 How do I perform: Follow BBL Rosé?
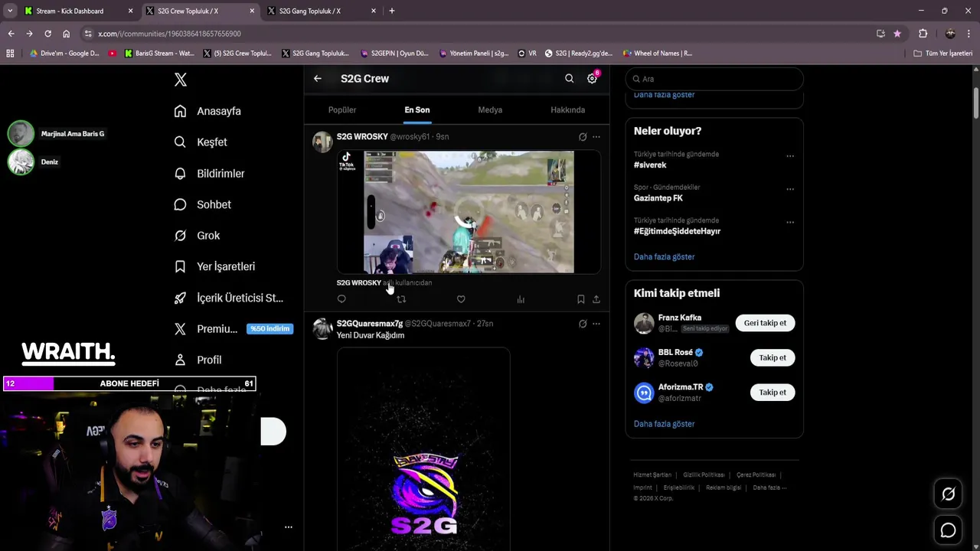[773, 357]
